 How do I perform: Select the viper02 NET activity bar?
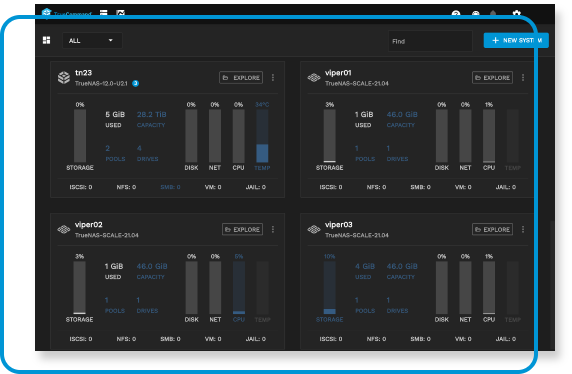pyautogui.click(x=215, y=288)
